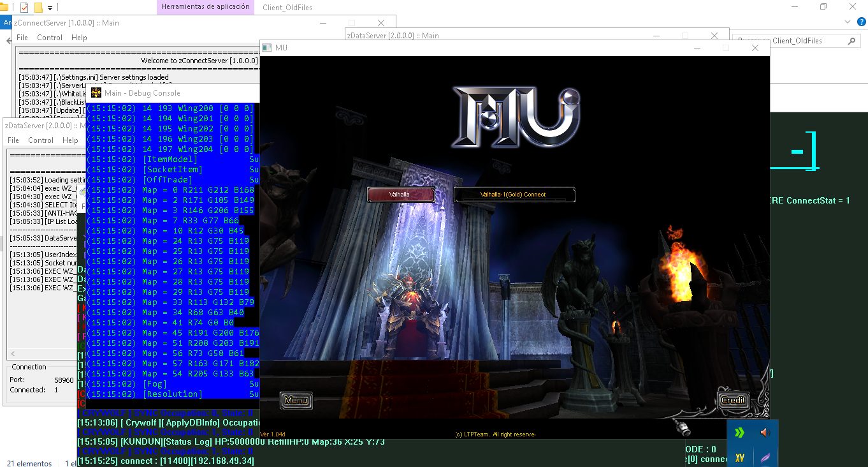
Task: Select the Valhalla server group button
Action: [401, 195]
